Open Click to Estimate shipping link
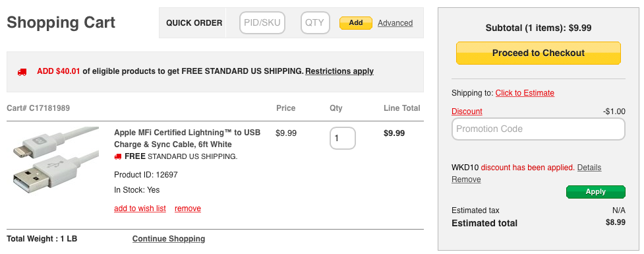The height and width of the screenshot is (254, 644). (x=525, y=93)
